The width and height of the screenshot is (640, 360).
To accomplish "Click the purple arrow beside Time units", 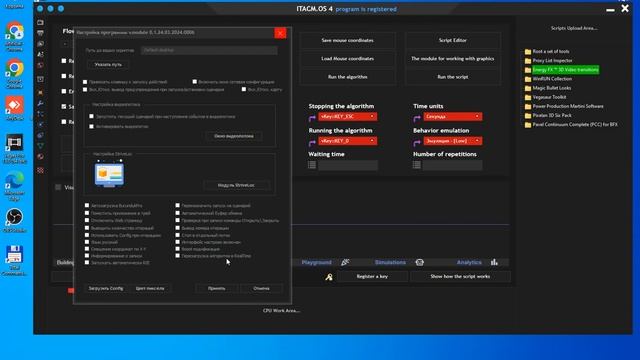I will [417, 118].
